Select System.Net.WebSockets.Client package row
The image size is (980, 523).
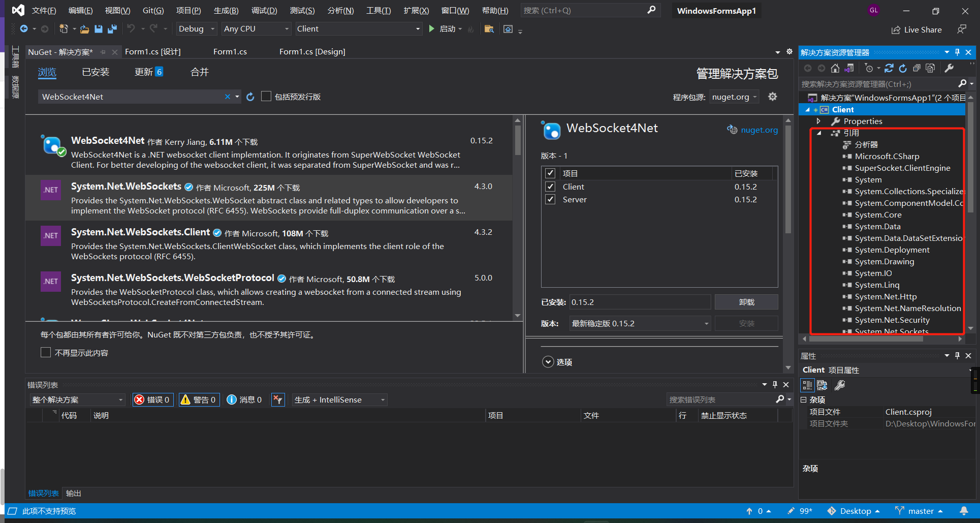tap(269, 243)
